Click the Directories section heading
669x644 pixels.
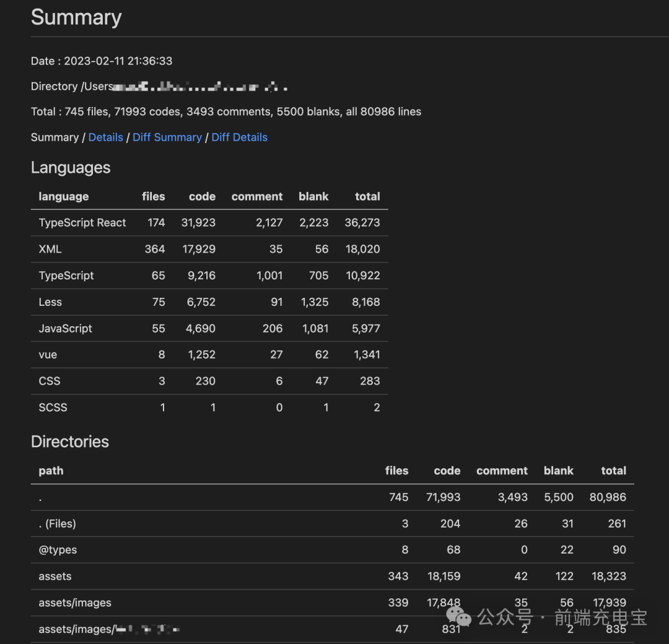70,442
